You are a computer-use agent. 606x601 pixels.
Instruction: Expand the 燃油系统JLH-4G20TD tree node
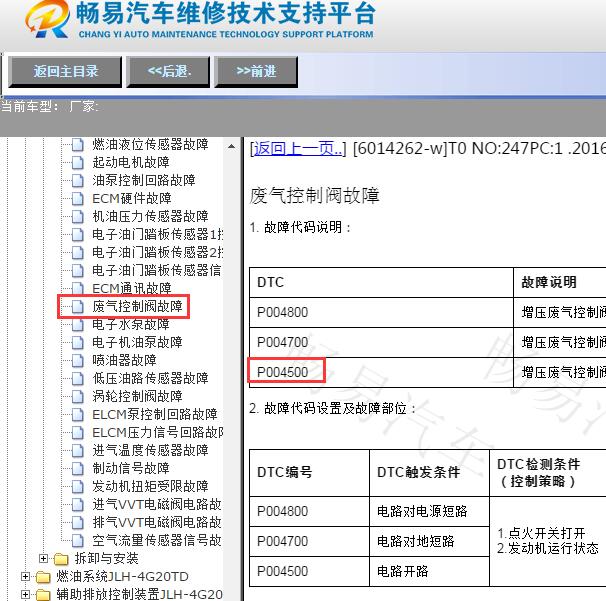click(26, 577)
